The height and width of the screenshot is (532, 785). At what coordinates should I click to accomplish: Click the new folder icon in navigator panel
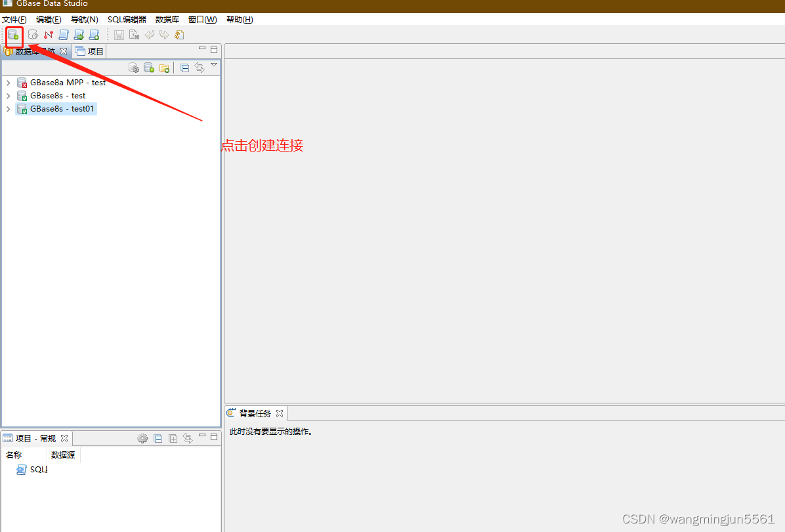(164, 67)
